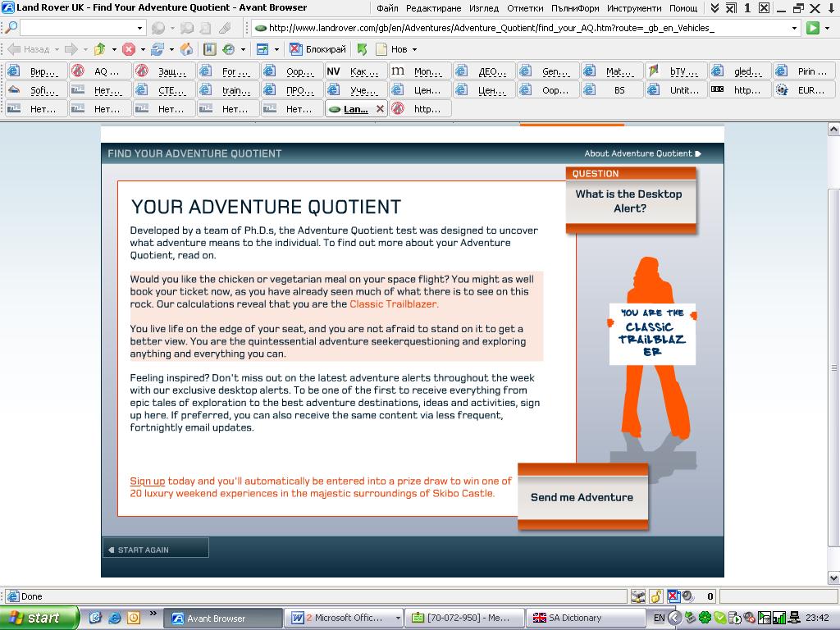Click the START AGAIN button
Image resolution: width=840 pixels, height=630 pixels.
[x=155, y=550]
